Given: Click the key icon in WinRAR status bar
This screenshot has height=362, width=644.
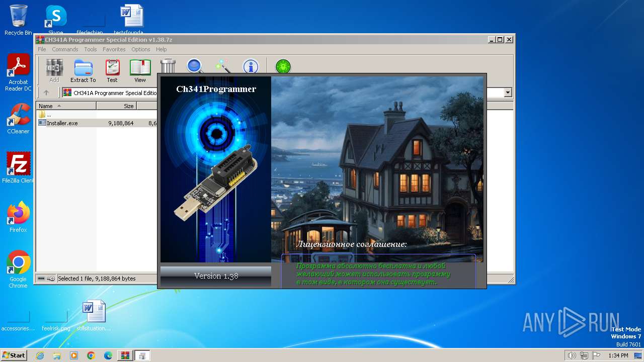Looking at the screenshot, I should pos(51,279).
